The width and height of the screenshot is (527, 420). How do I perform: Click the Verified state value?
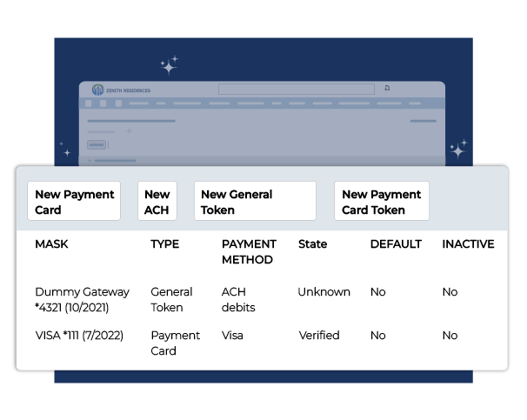pos(319,336)
